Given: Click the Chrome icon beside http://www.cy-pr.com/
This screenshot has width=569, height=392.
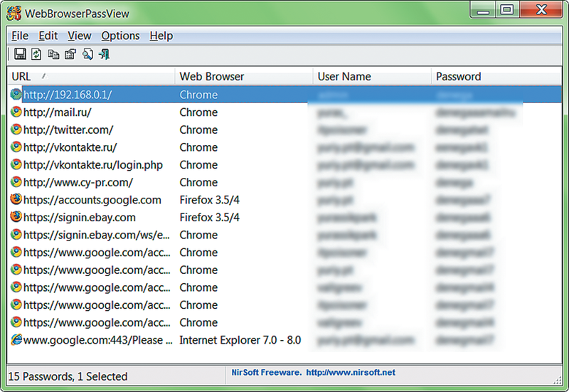Looking at the screenshot, I should (x=16, y=182).
